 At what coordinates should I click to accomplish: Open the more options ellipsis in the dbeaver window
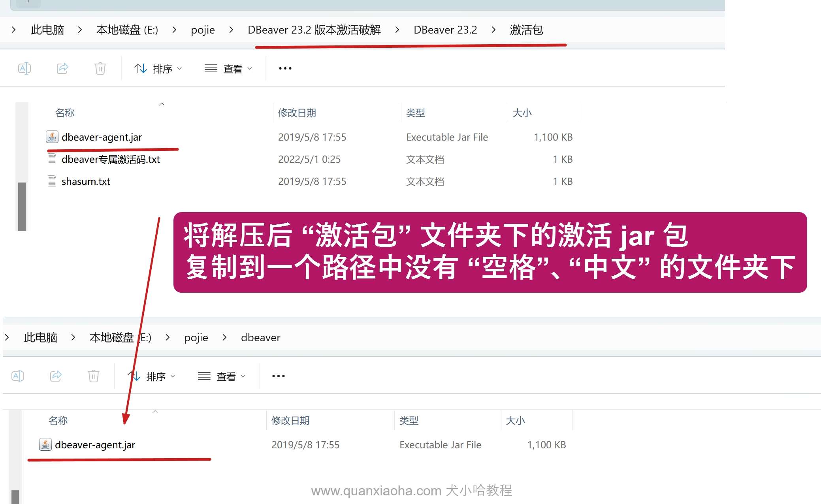click(279, 376)
